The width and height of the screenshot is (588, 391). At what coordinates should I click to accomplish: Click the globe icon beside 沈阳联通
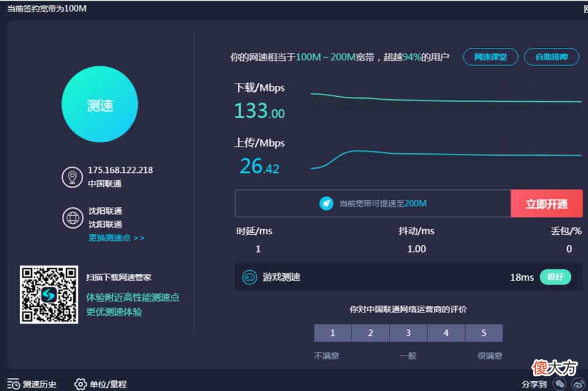click(72, 218)
